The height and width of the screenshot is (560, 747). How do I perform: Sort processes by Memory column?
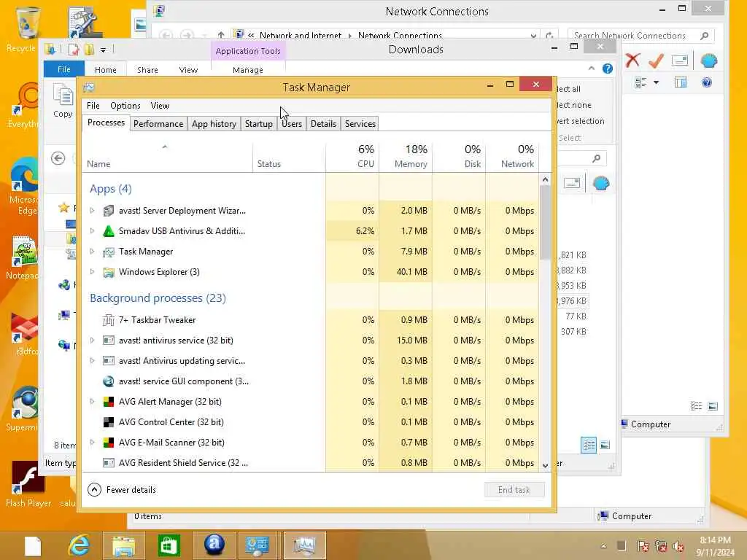[x=406, y=156]
